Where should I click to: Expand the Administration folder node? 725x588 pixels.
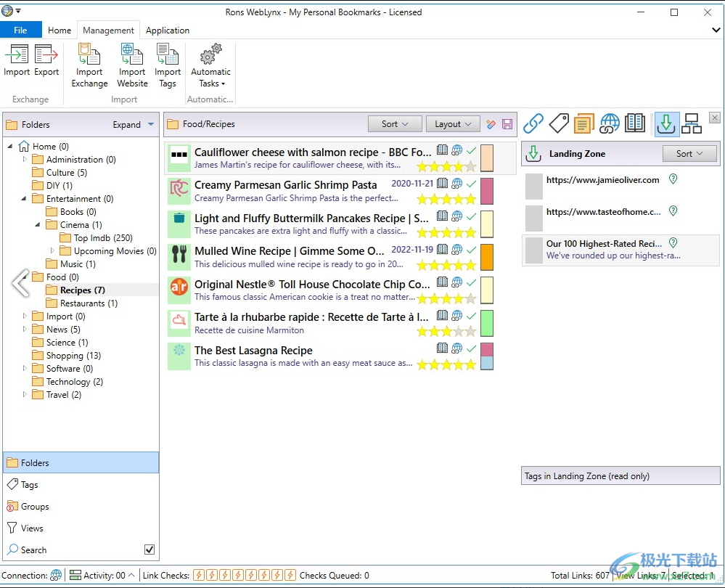[25, 160]
